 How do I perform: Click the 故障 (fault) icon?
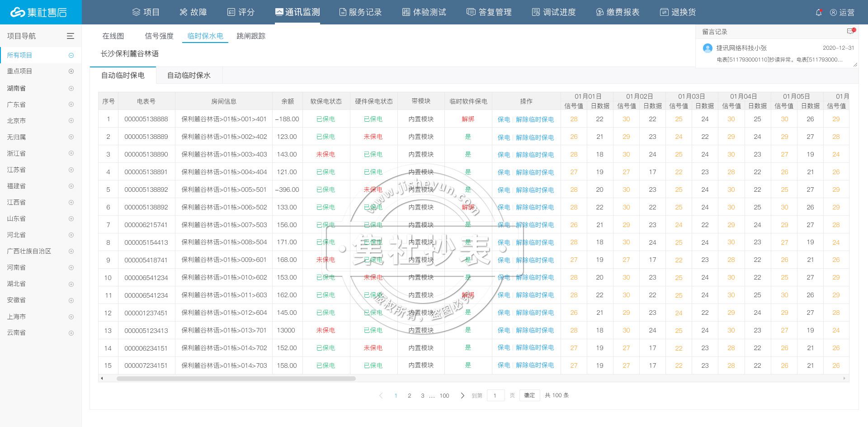coord(193,12)
